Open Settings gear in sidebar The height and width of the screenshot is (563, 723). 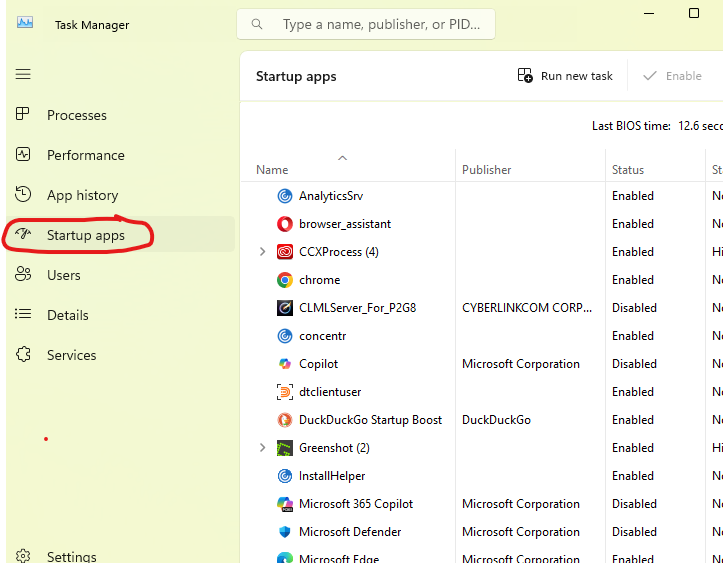[x=23, y=557]
